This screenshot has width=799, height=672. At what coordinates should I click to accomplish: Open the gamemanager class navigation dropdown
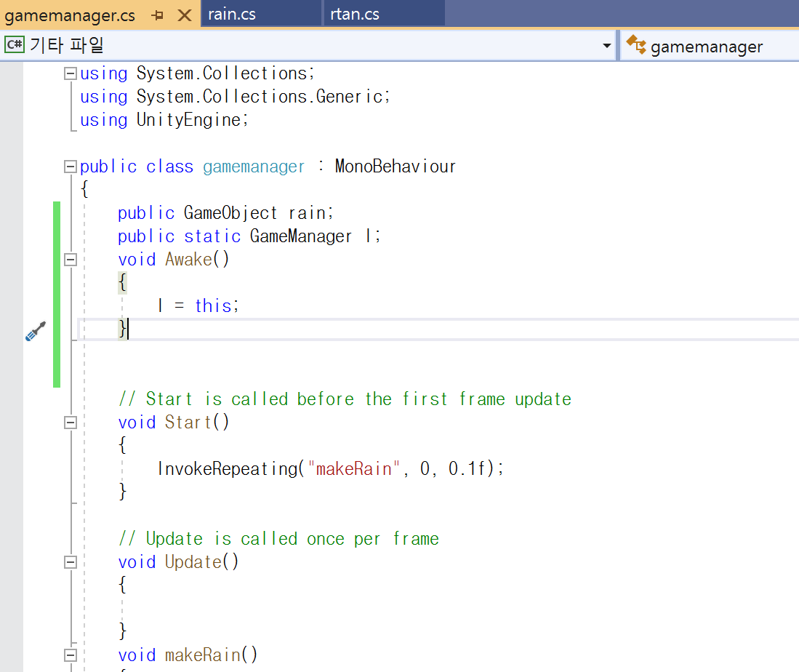pyautogui.click(x=710, y=46)
